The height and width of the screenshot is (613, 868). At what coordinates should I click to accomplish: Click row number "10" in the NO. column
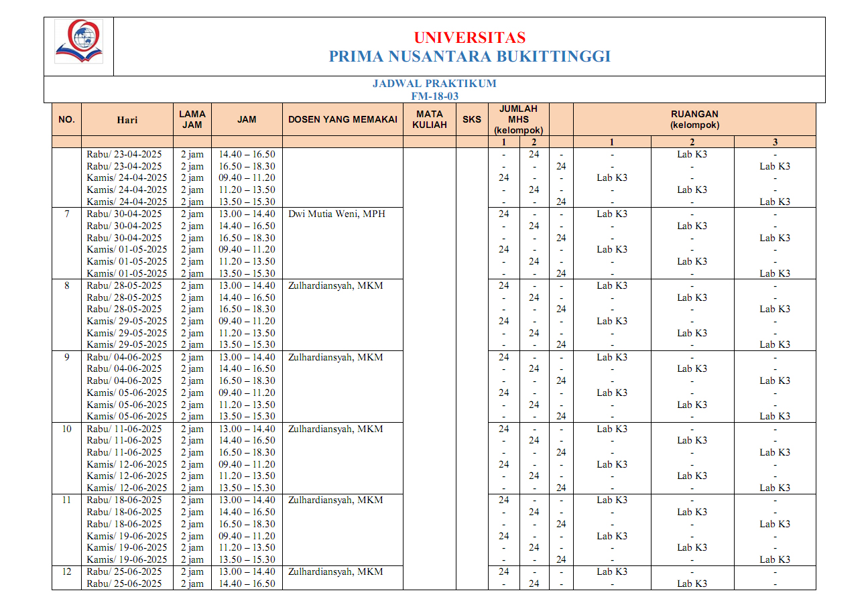66,429
